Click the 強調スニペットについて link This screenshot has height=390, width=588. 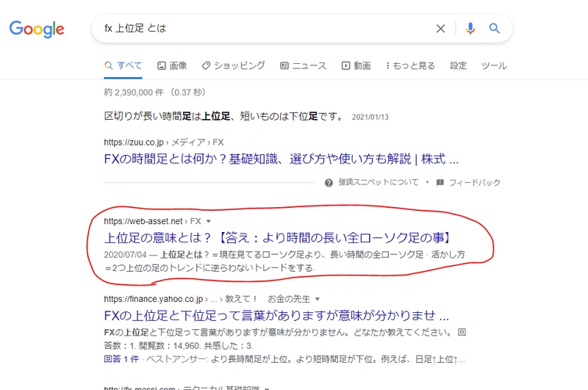coord(378,182)
